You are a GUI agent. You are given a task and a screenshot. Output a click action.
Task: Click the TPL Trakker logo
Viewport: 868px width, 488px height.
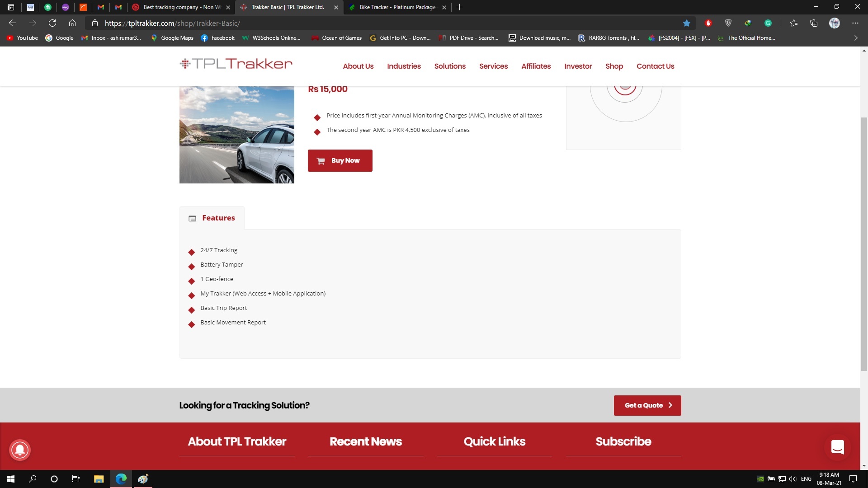point(236,64)
